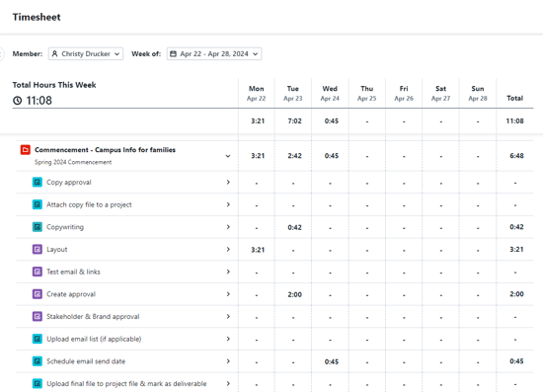Click the Copywriting task name
Screen dimensions: 543x392
point(65,227)
